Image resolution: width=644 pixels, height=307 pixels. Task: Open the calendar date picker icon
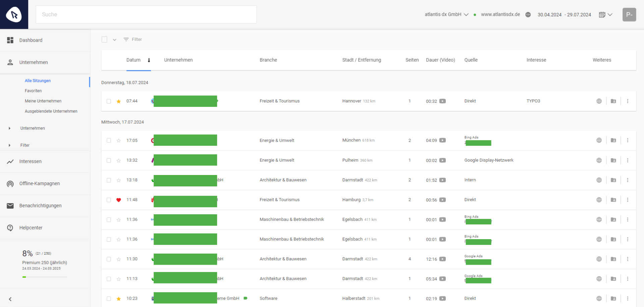tap(602, 15)
